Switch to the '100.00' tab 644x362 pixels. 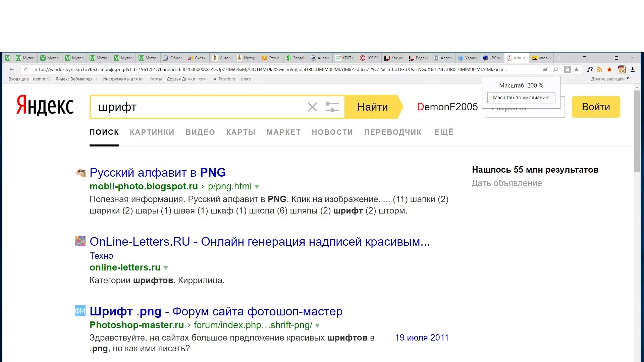(x=369, y=58)
